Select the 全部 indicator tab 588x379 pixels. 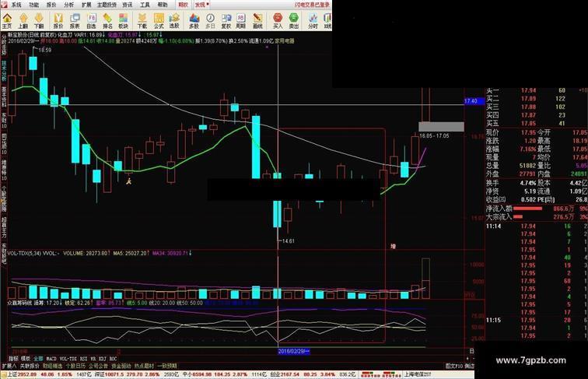38,359
